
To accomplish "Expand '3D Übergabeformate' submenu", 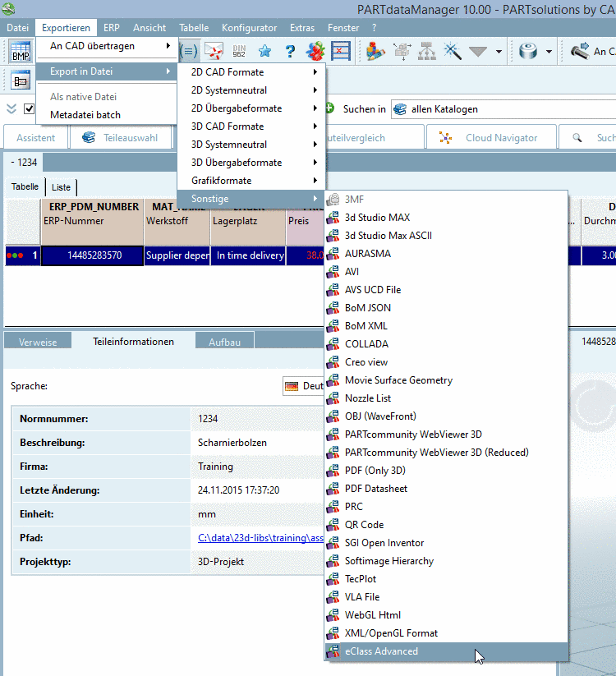I will tap(251, 163).
